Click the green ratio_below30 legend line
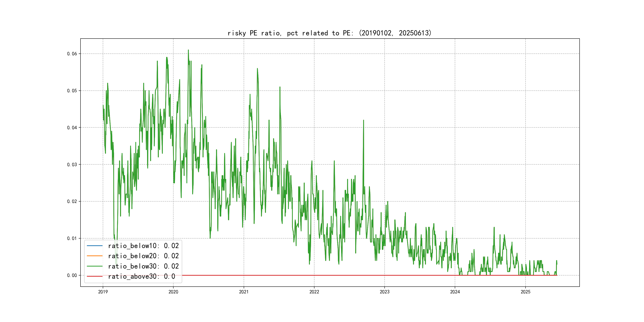Screen dimensions: 644x322 point(94,266)
